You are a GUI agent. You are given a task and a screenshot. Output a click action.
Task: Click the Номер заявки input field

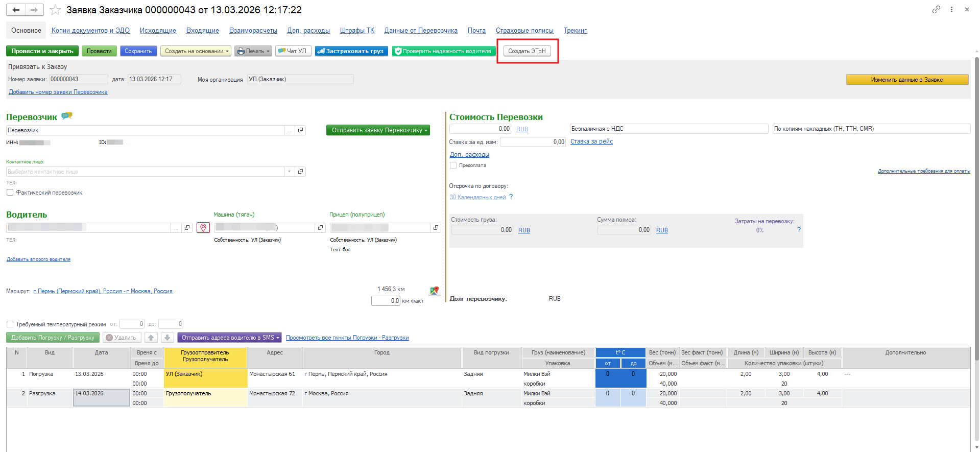(79, 79)
